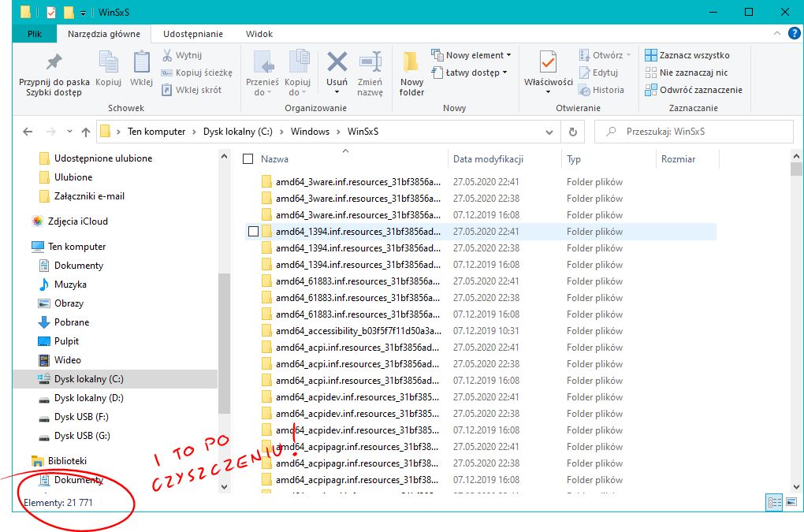Create a Nowy folder
Viewport: 804px width, 532px height.
click(410, 71)
